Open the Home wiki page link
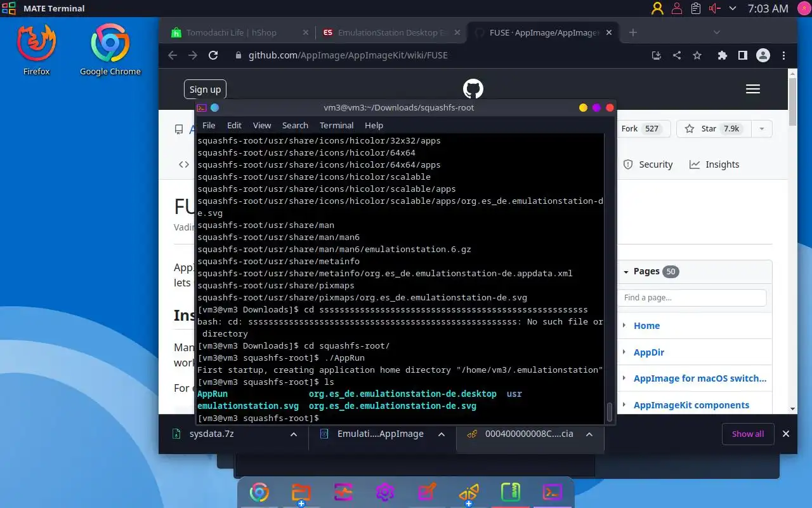 click(646, 326)
